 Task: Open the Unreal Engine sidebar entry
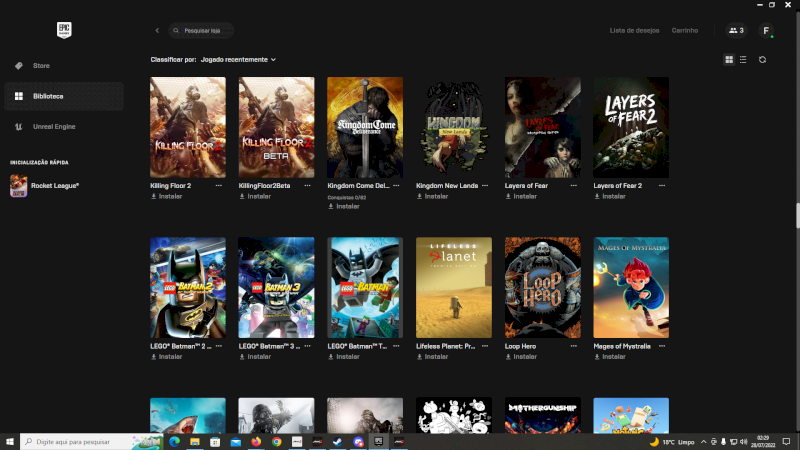(x=54, y=127)
